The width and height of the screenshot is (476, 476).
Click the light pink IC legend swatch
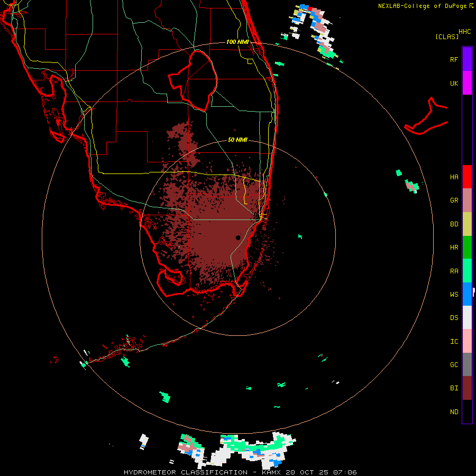coord(467,341)
